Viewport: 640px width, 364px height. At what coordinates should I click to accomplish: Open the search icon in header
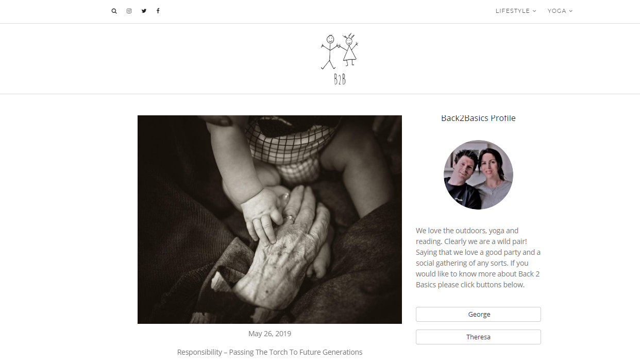114,11
